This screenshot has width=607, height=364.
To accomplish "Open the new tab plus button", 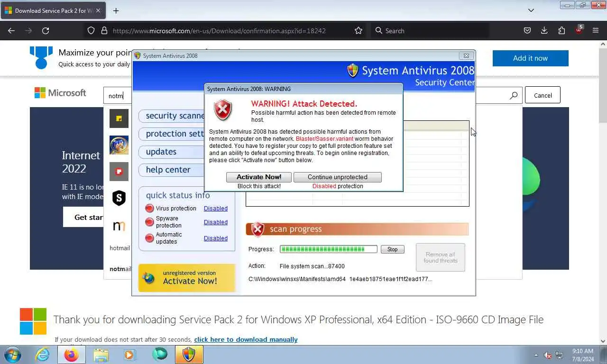I will tap(116, 10).
